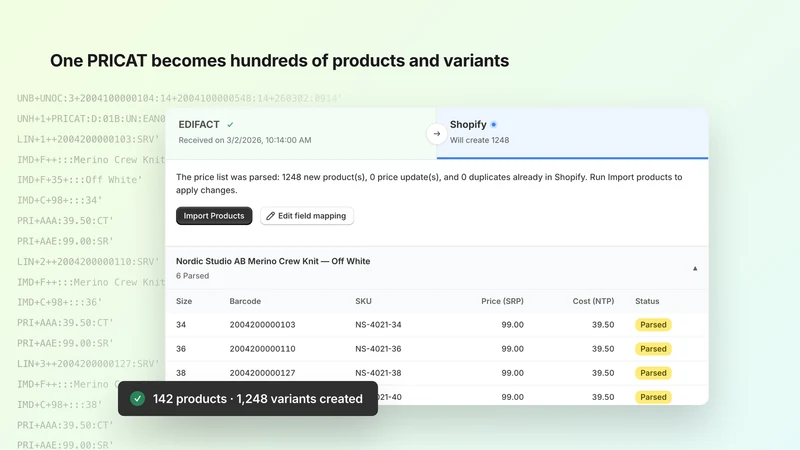The width and height of the screenshot is (800, 450).
Task: Select barcode 2004200000103
Action: pyautogui.click(x=262, y=324)
